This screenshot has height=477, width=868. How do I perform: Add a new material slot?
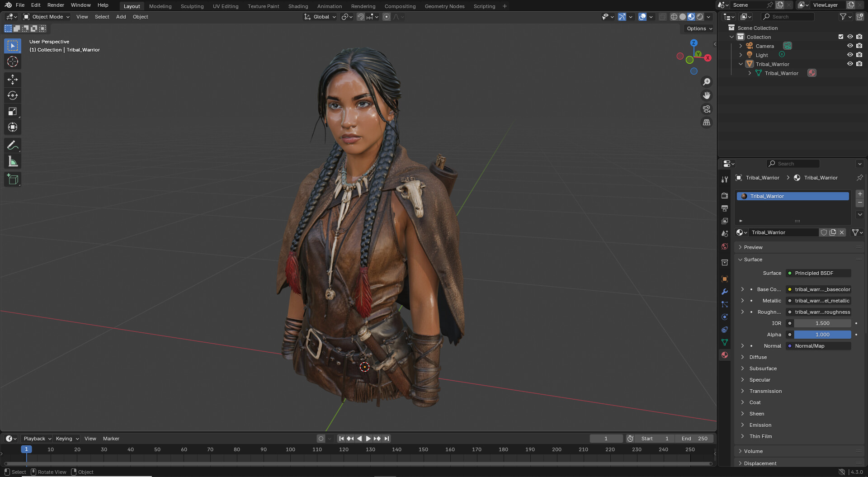point(860,194)
